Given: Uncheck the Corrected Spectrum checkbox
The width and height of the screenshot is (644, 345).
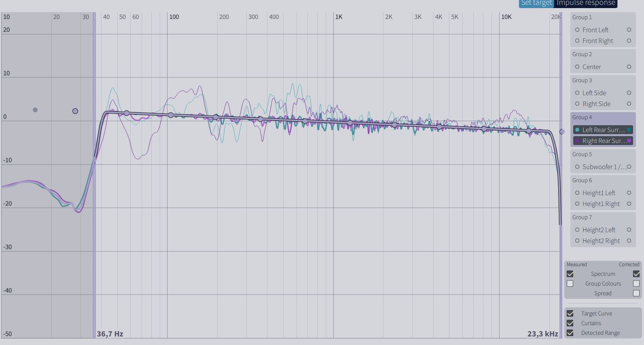Looking at the screenshot, I should pos(636,274).
